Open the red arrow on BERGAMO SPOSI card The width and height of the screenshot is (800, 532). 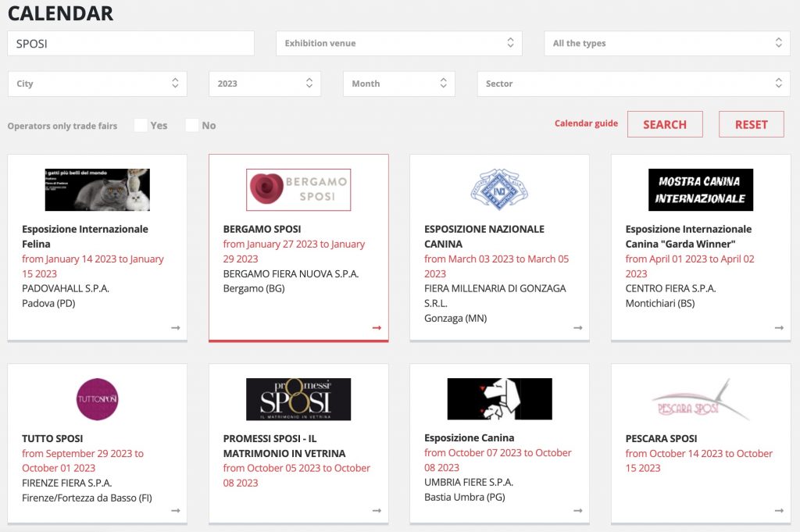click(x=377, y=327)
